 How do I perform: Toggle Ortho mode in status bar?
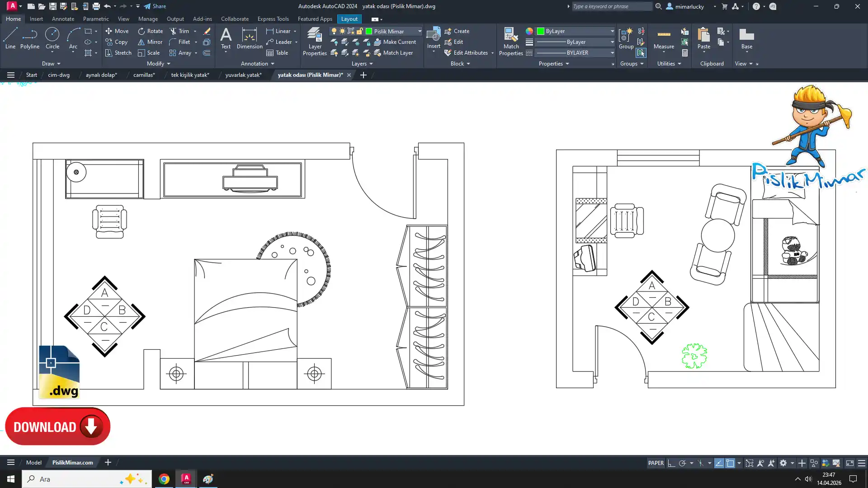pos(671,463)
